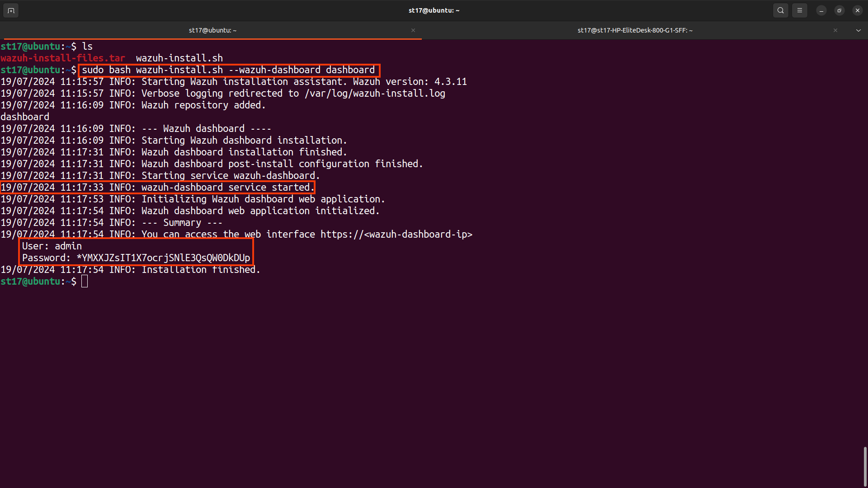The height and width of the screenshot is (488, 868).
Task: Click the 'web application initialized.' line
Action: pos(190,211)
